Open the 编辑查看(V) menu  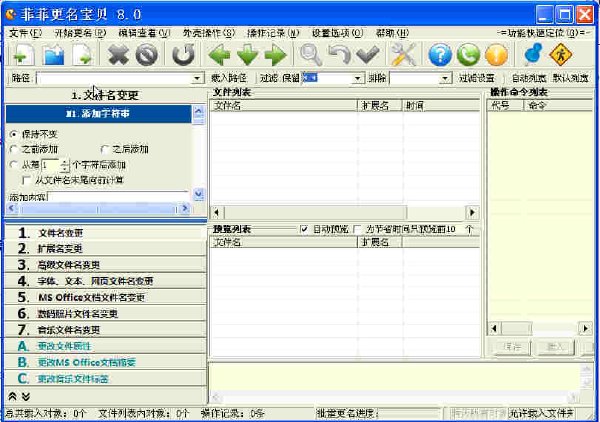pyautogui.click(x=144, y=33)
